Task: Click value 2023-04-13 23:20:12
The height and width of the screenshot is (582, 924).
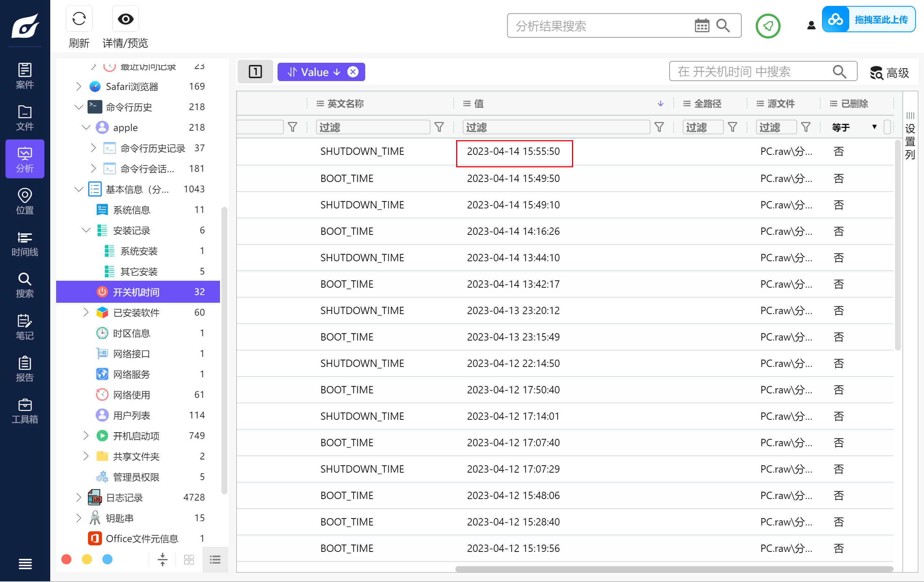Action: pos(513,310)
